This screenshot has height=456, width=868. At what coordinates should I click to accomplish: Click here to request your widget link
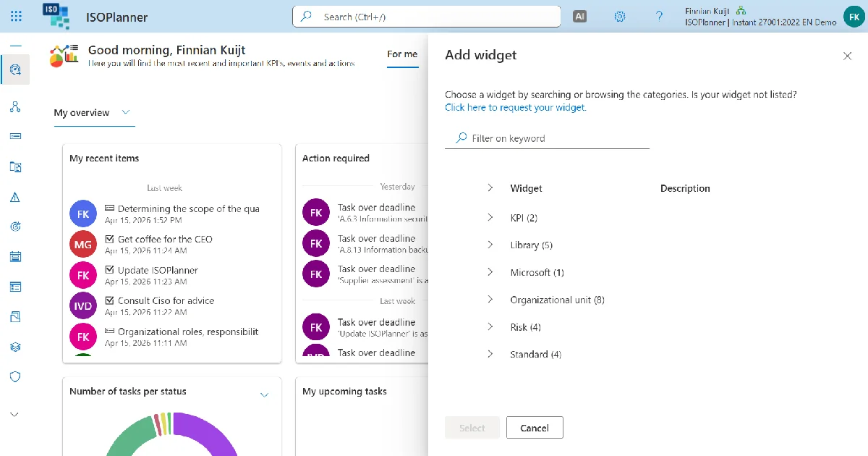pos(516,107)
